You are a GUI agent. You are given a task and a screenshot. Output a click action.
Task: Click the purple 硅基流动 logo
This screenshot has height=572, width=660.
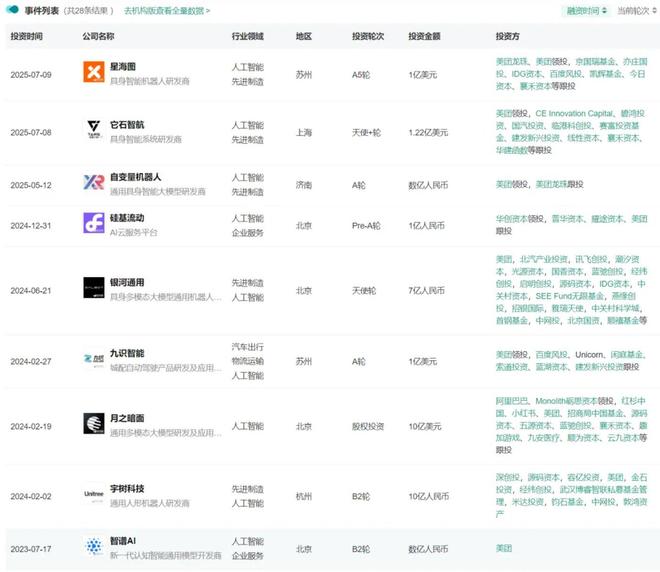pyautogui.click(x=93, y=223)
